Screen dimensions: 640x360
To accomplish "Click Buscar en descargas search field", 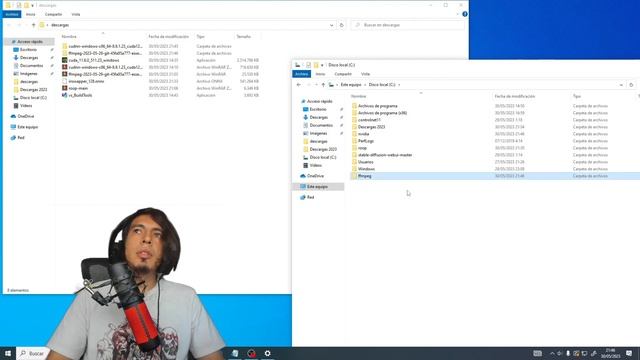I will point(407,25).
